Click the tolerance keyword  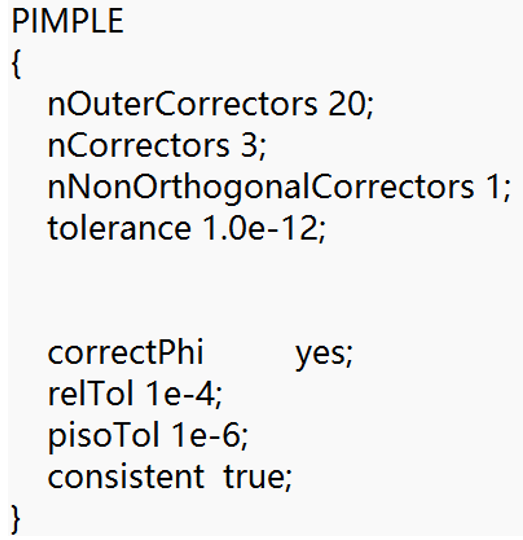point(119,228)
